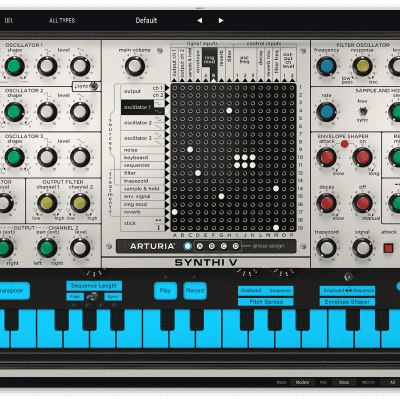Toggle the white pin on matrix row 19
Image resolution: width=400 pixels, height=400 pixels.
(276, 228)
